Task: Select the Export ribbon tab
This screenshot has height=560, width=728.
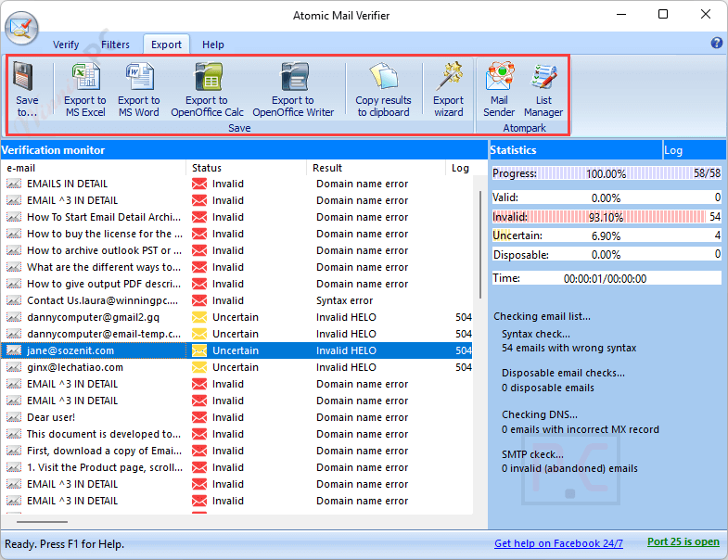Action: (x=166, y=45)
